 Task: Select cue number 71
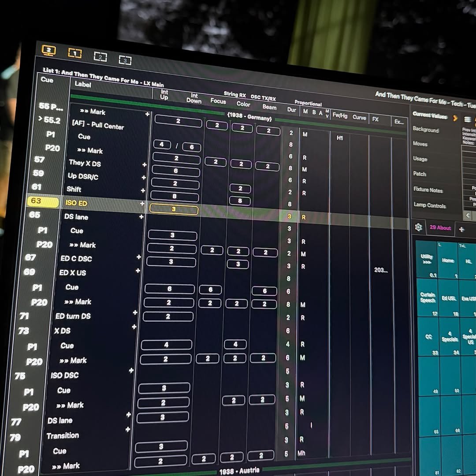coord(24,316)
